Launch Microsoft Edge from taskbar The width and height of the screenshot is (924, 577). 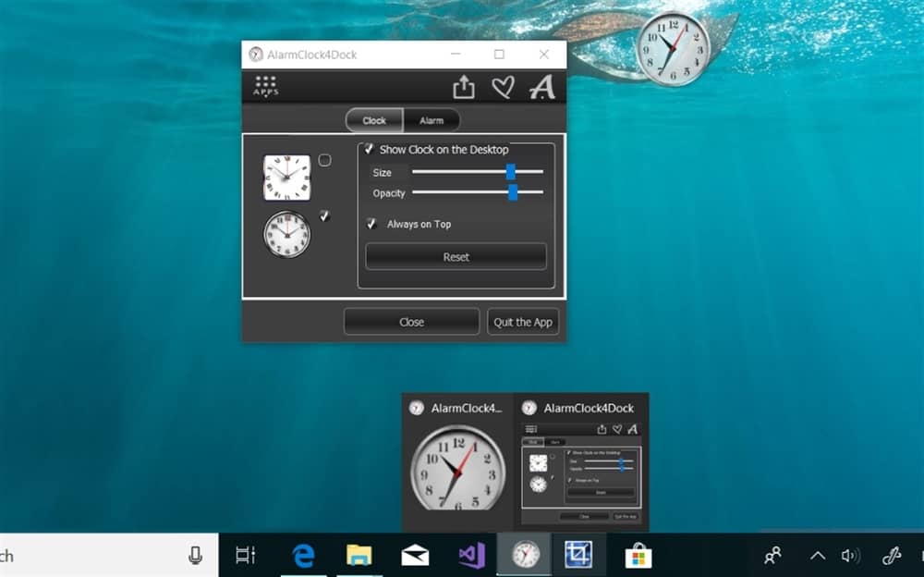(x=303, y=555)
